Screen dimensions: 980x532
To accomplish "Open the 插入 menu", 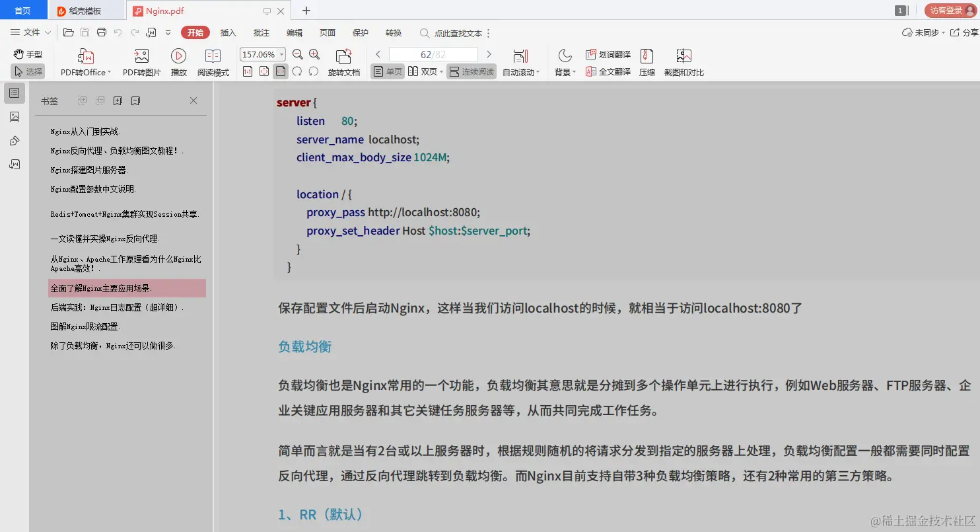I will 228,32.
